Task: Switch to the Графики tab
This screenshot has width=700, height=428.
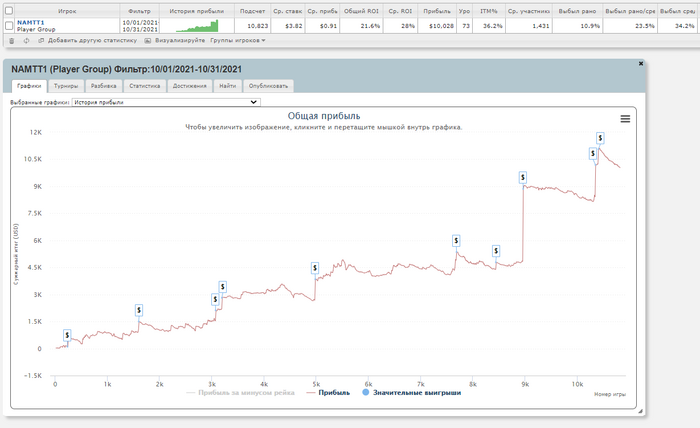Action: (29, 86)
